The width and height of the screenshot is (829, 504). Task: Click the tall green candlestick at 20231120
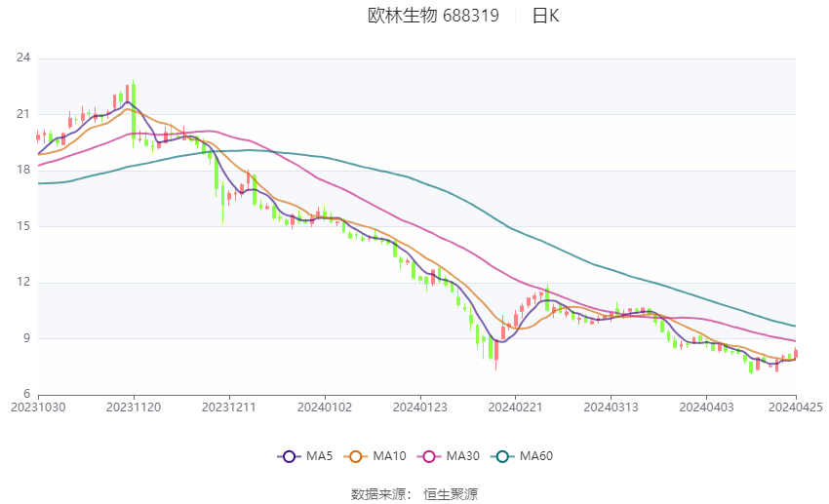click(134, 112)
